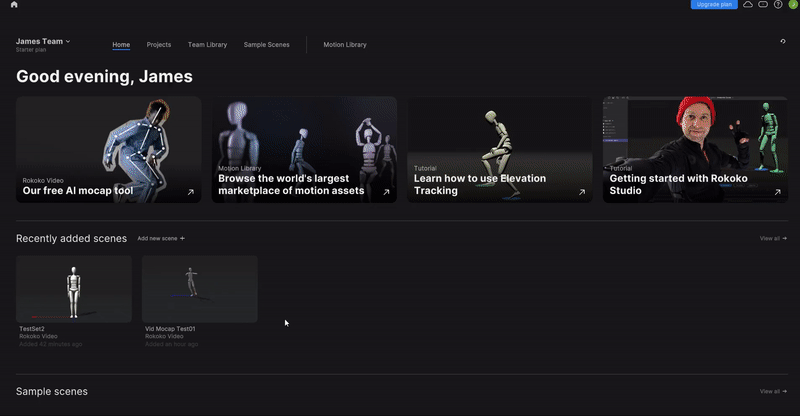
Task: Click arrow icon on Rokoko Video card
Action: (190, 192)
